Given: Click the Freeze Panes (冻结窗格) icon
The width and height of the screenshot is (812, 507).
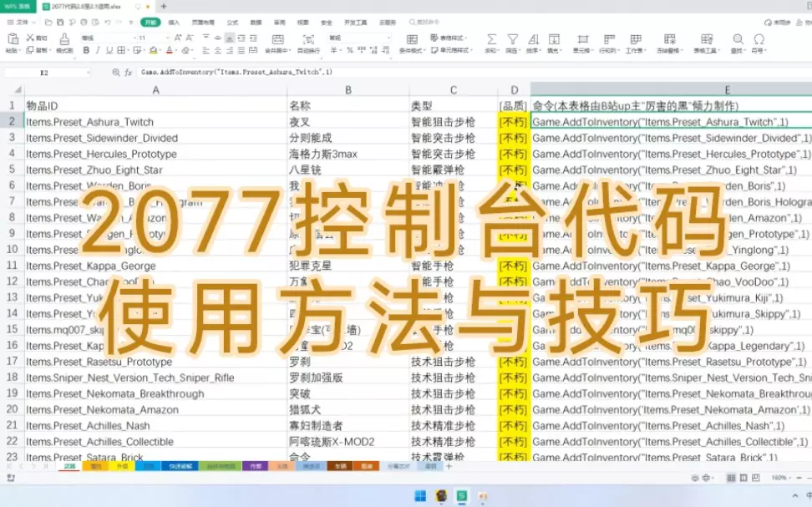Looking at the screenshot, I should [670, 39].
